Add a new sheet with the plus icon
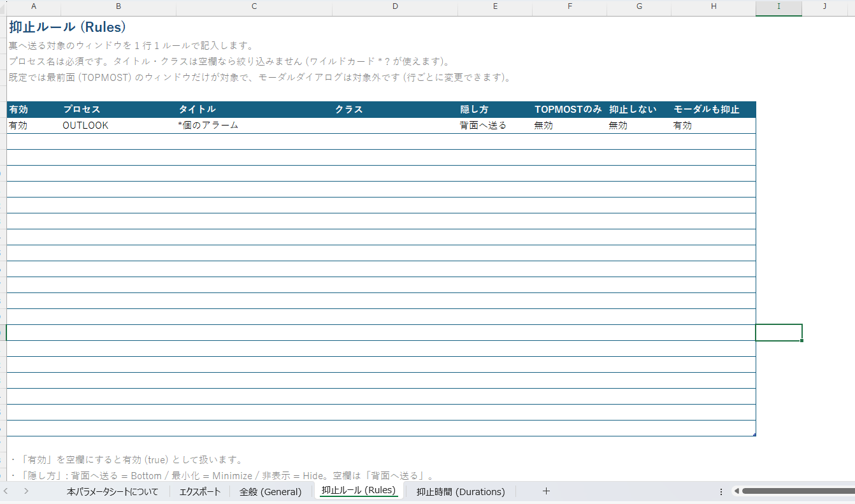 pos(546,491)
